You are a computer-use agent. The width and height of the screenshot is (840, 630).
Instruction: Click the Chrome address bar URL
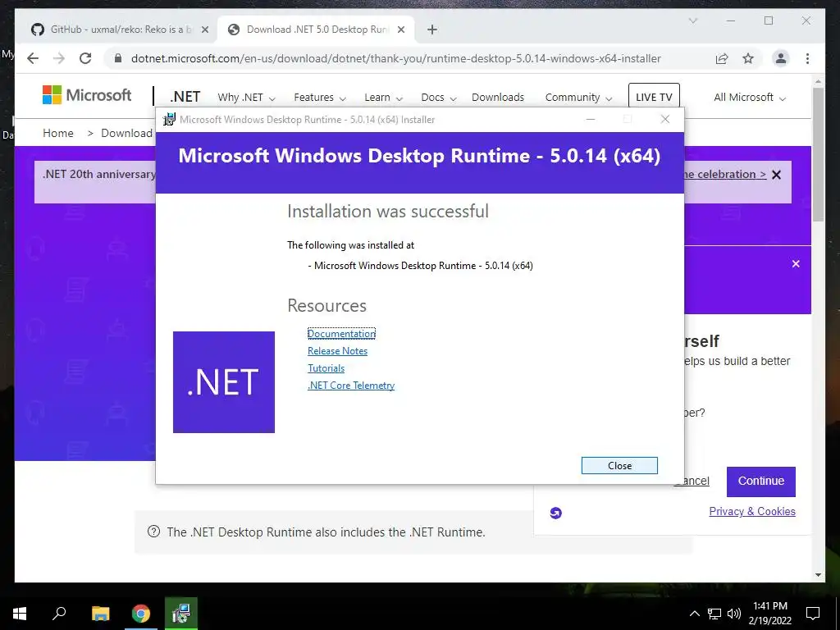396,58
